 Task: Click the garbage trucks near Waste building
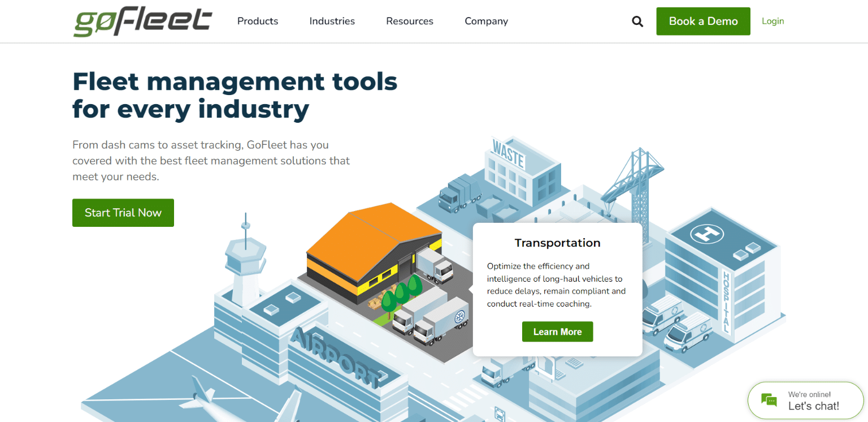click(458, 192)
